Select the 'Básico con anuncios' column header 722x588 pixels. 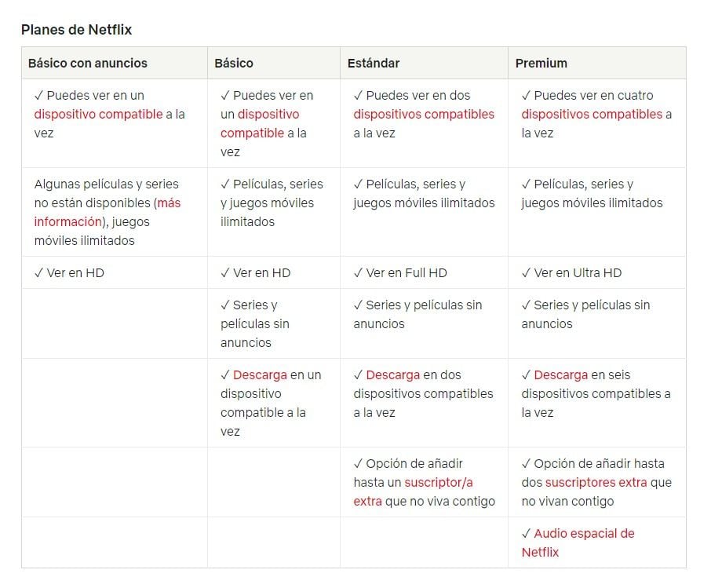pyautogui.click(x=87, y=63)
